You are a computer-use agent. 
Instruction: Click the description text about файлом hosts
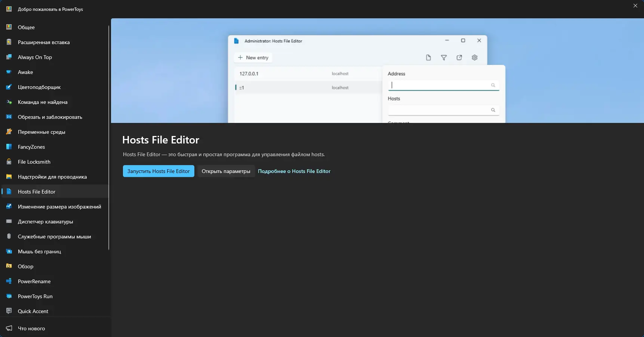(x=224, y=154)
